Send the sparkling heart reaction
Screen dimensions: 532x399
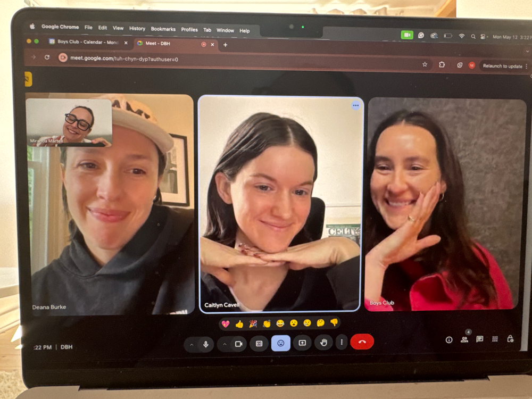point(225,323)
